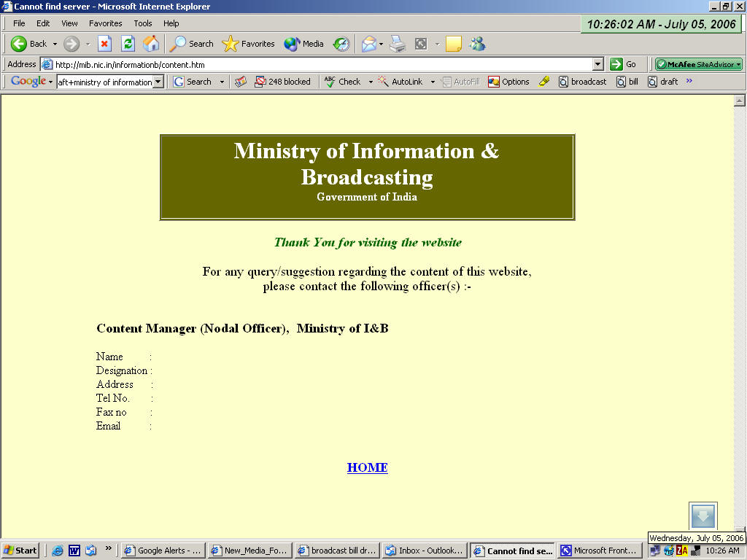Open the Forward button history dropdown arrow
Screen dimensions: 747x560
tap(88, 44)
